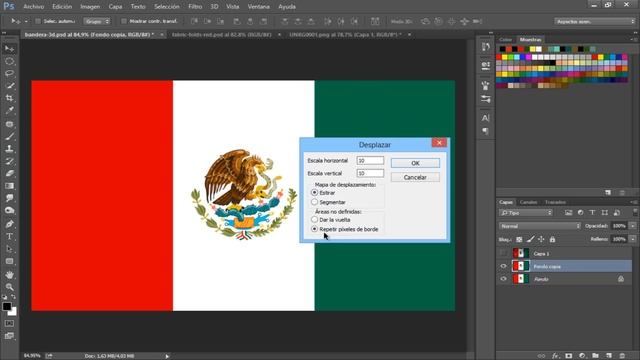The image size is (640, 360).
Task: Open the Opacidad slider dropdown arrow
Action: pos(633,226)
